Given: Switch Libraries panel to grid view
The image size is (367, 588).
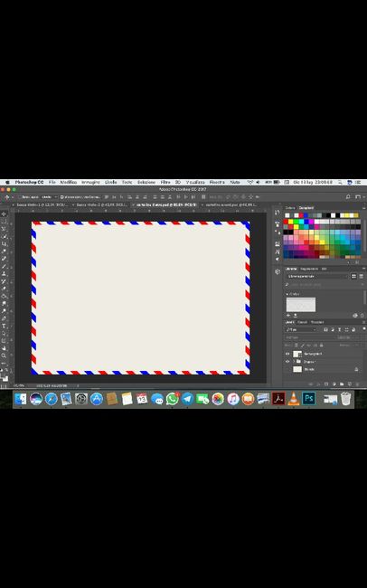Looking at the screenshot, I should pyautogui.click(x=353, y=277).
